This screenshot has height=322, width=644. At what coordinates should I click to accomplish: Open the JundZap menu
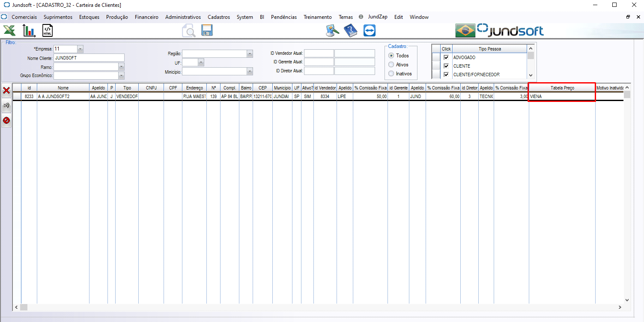[x=378, y=17]
